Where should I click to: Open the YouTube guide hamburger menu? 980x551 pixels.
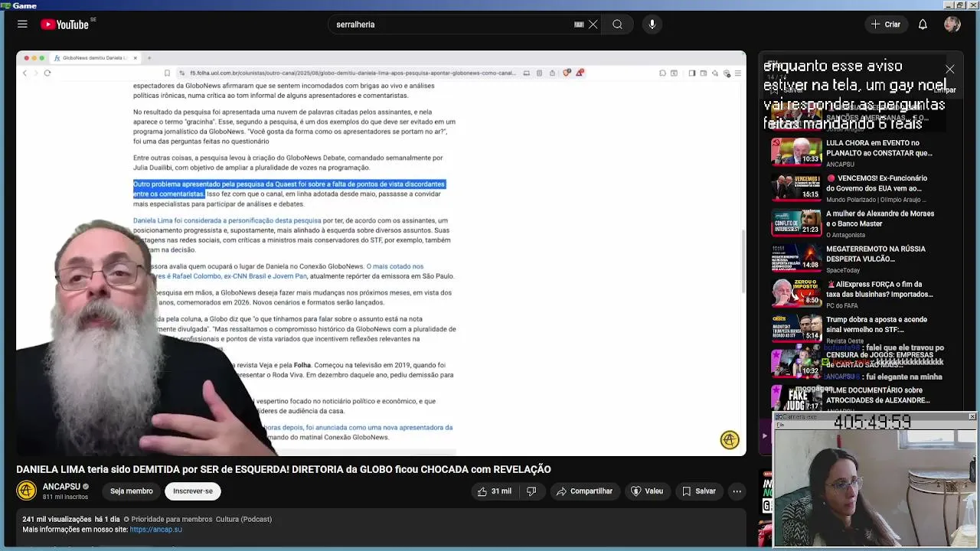[22, 24]
